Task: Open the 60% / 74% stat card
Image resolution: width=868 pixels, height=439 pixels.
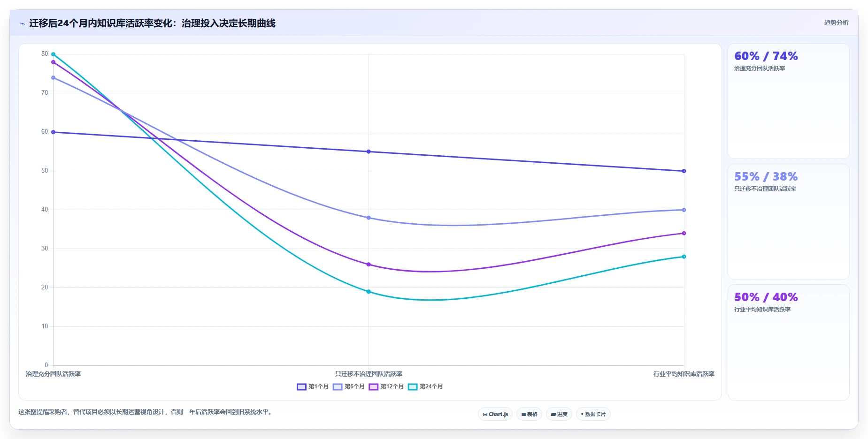Action: [788, 101]
